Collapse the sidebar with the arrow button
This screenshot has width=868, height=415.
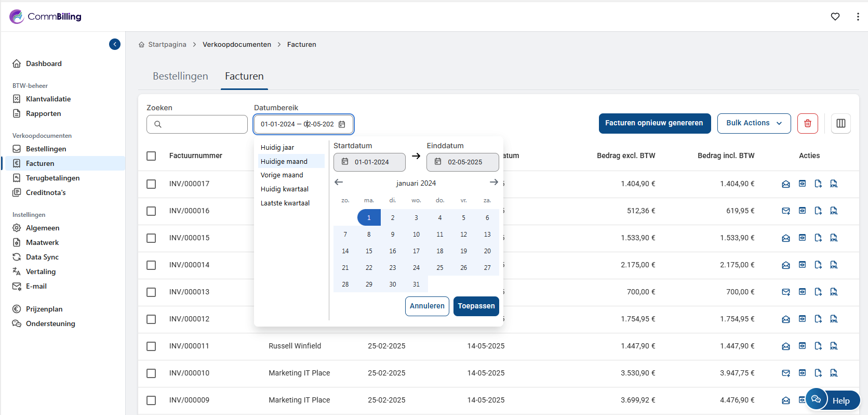click(x=115, y=44)
